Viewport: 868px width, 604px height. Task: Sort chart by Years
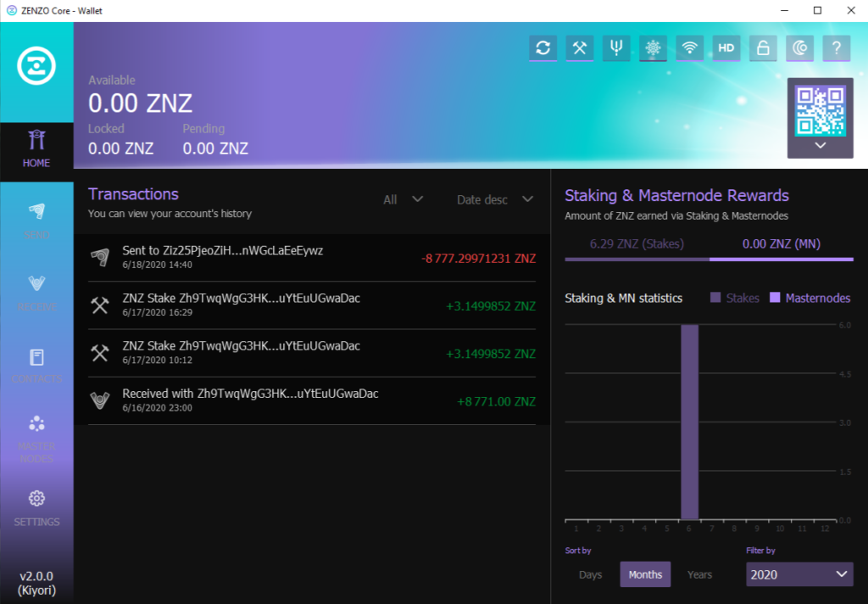tap(699, 574)
